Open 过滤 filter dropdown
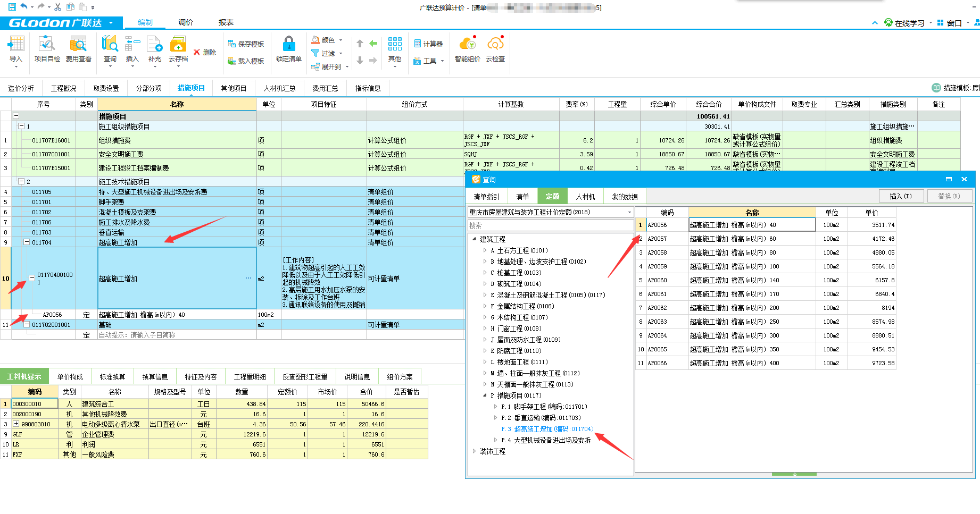 pos(327,53)
